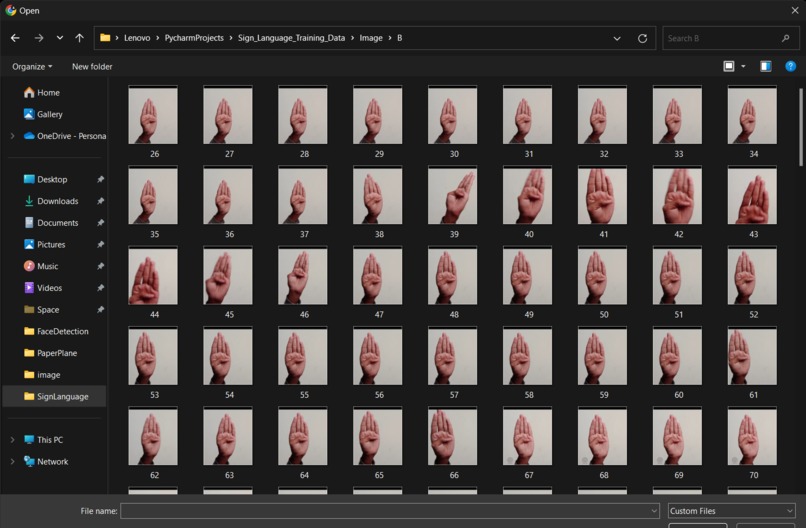Image resolution: width=806 pixels, height=528 pixels.
Task: Click the pin icon beside Music
Action: (100, 266)
